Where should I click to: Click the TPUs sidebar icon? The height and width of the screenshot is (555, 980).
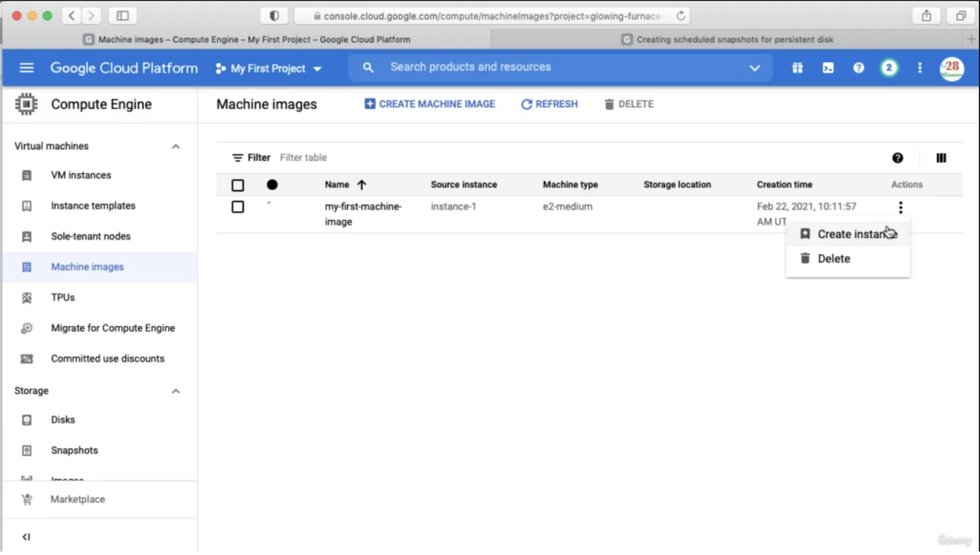26,298
